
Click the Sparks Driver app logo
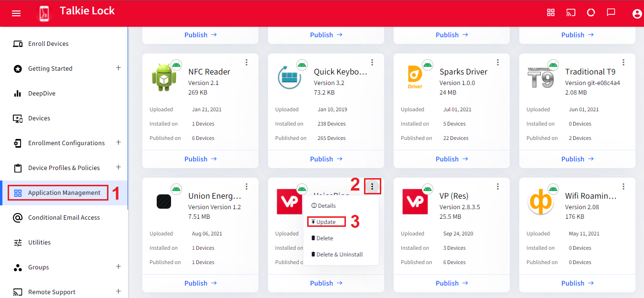[415, 77]
